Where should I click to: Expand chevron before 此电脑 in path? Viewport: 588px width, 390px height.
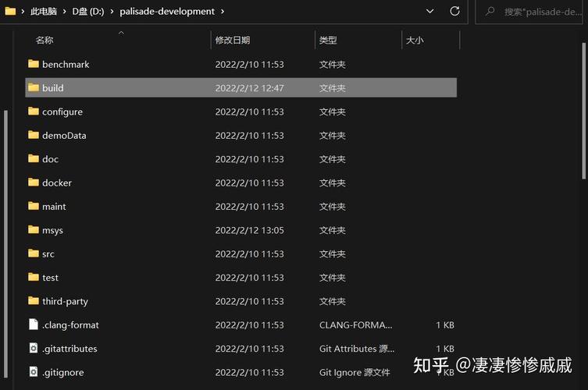[x=23, y=12]
